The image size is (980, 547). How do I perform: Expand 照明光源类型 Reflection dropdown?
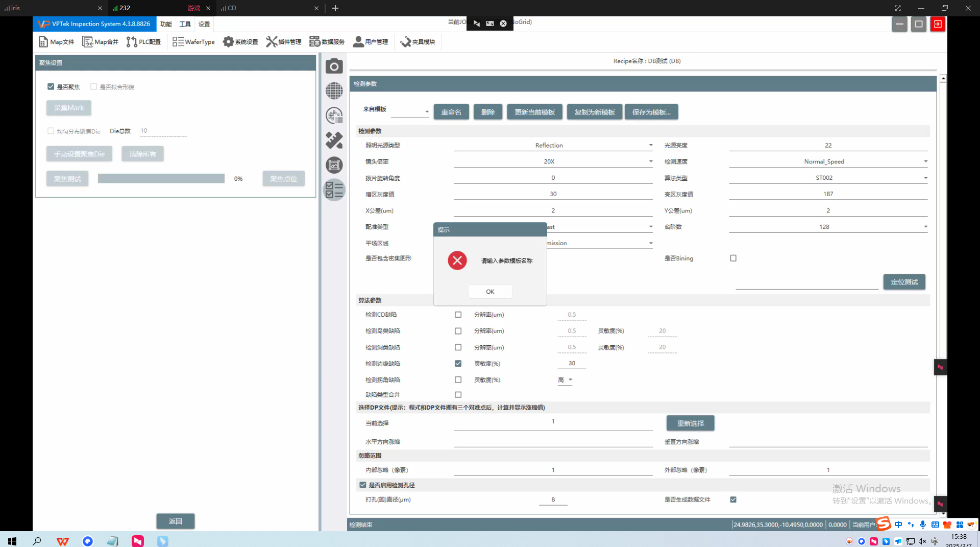650,146
